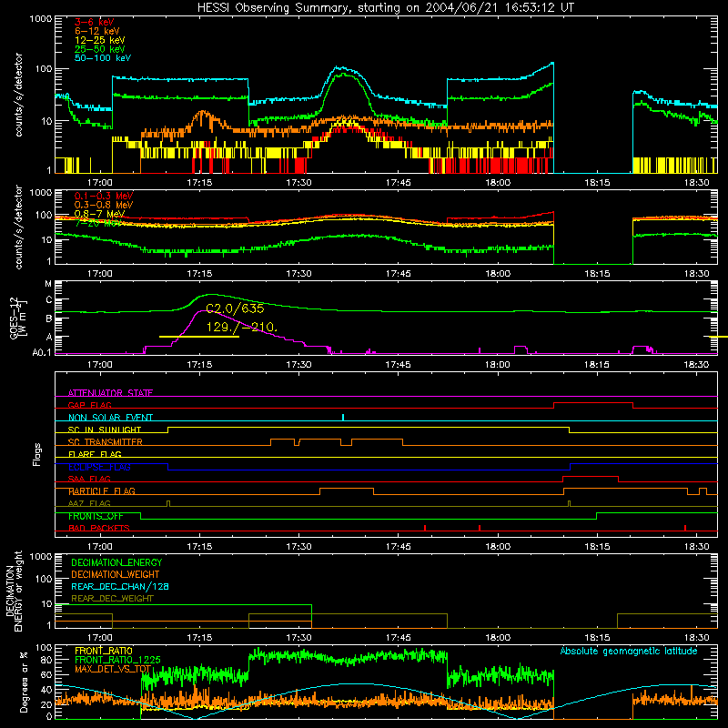Click the 17:15 tick label under Decimation panel
Image resolution: width=728 pixels, height=728 pixels.
click(199, 637)
